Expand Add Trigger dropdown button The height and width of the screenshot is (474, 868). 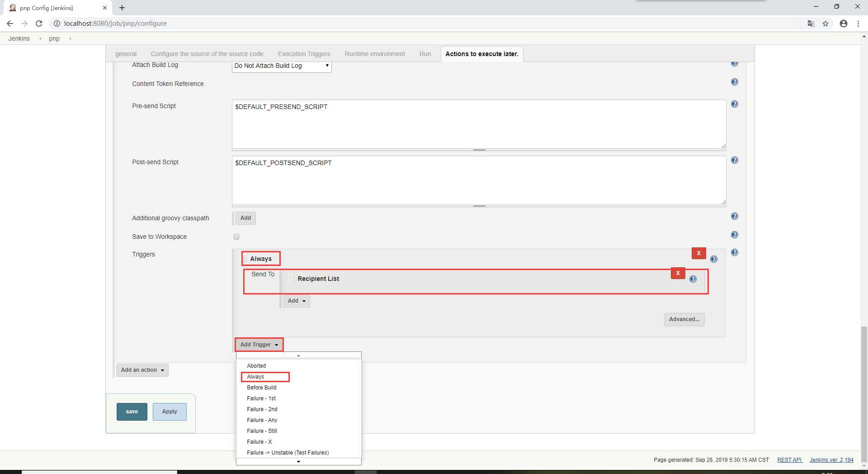(259, 345)
